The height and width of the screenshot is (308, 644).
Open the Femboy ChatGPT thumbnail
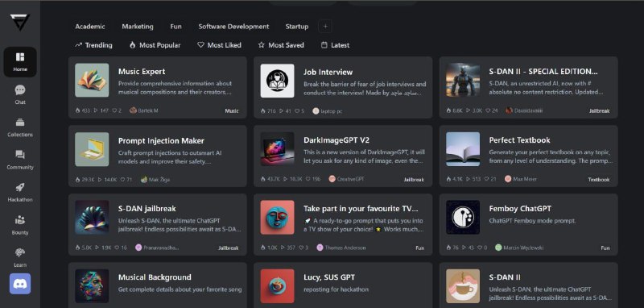click(x=463, y=217)
